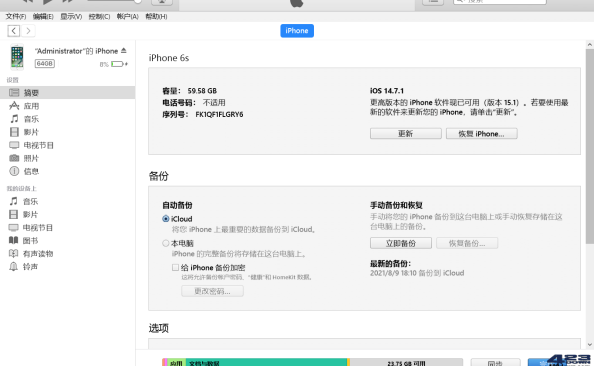Click the 图书 books icon
This screenshot has height=366, width=594.
click(x=14, y=240)
